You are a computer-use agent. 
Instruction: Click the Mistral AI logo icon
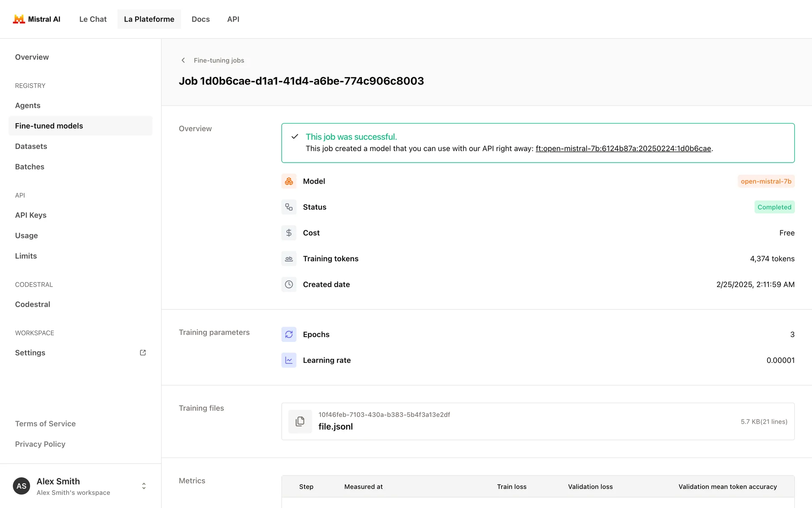click(x=19, y=19)
